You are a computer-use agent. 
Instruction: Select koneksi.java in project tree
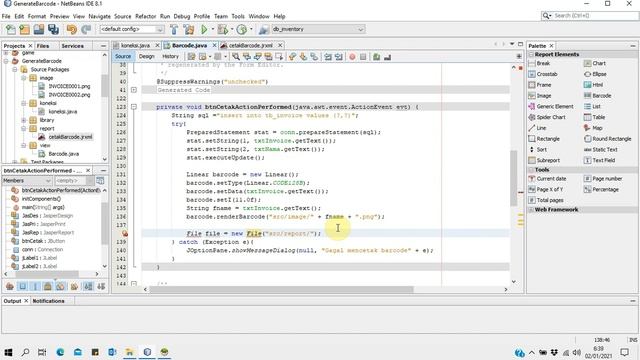(x=63, y=111)
